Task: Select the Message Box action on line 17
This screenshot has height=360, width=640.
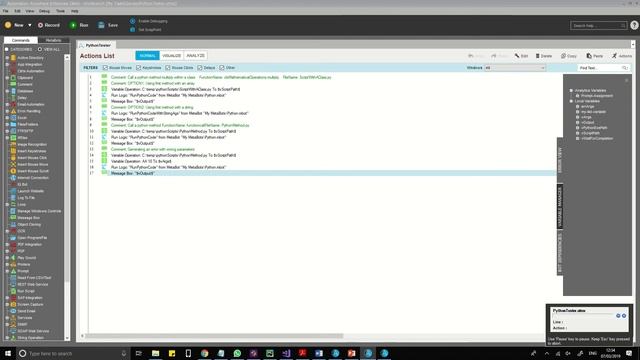Action: (x=322, y=173)
